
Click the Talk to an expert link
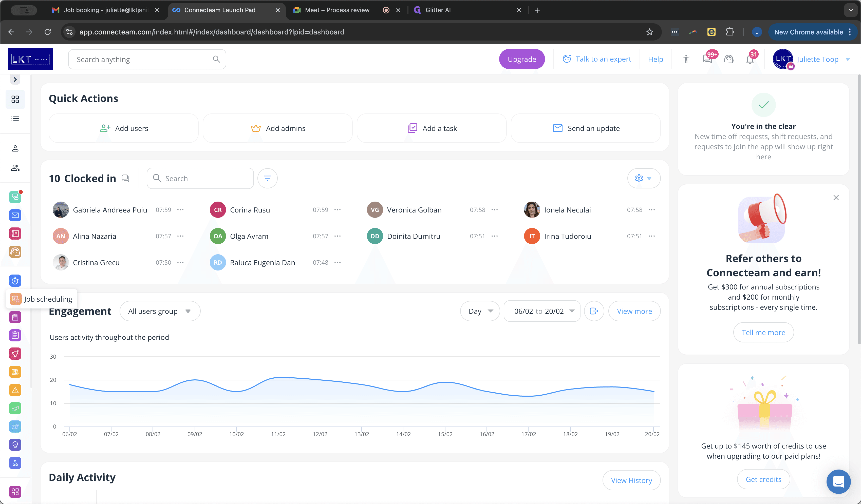coord(596,59)
